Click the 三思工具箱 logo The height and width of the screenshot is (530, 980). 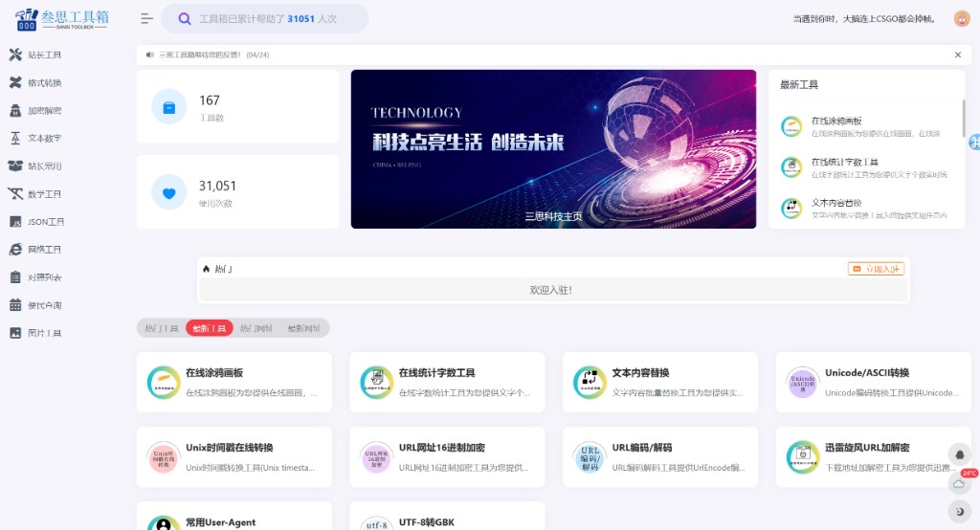click(x=62, y=19)
